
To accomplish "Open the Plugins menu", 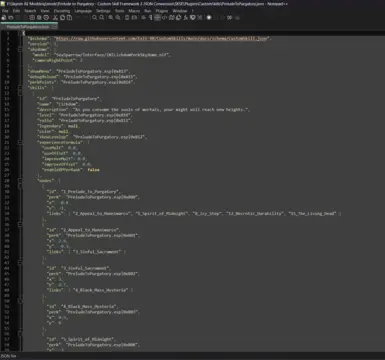I will coord(162,11).
